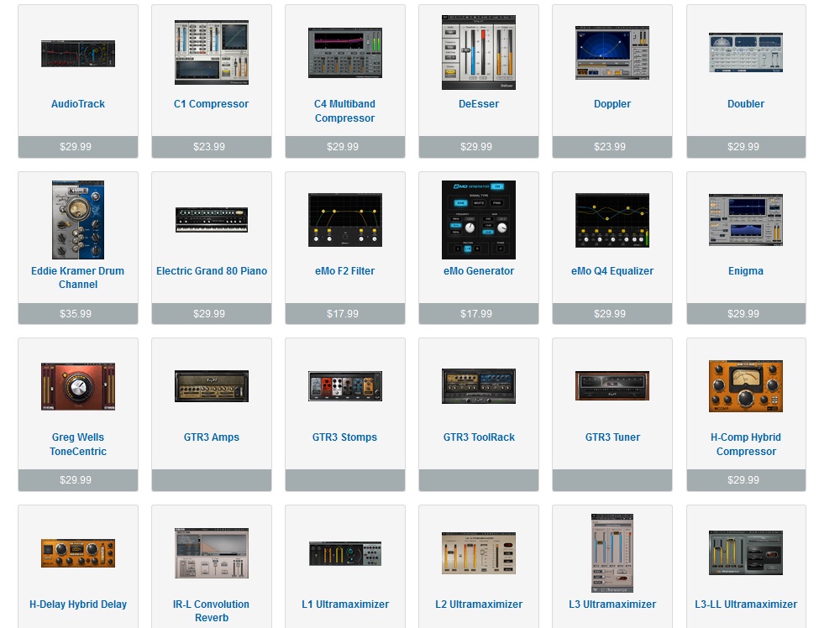Viewport: 840px width, 628px height.
Task: Select the H-Comp Hybrid Compressor image
Action: pos(746,386)
